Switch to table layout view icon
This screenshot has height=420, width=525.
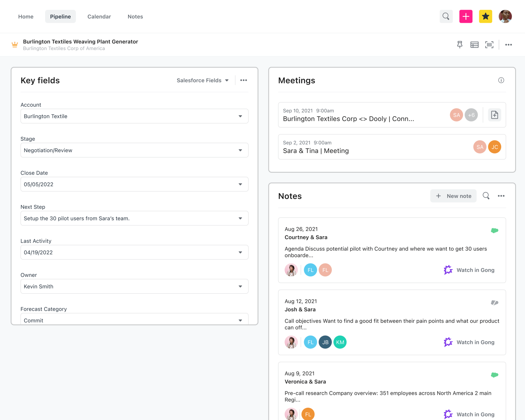point(475,44)
